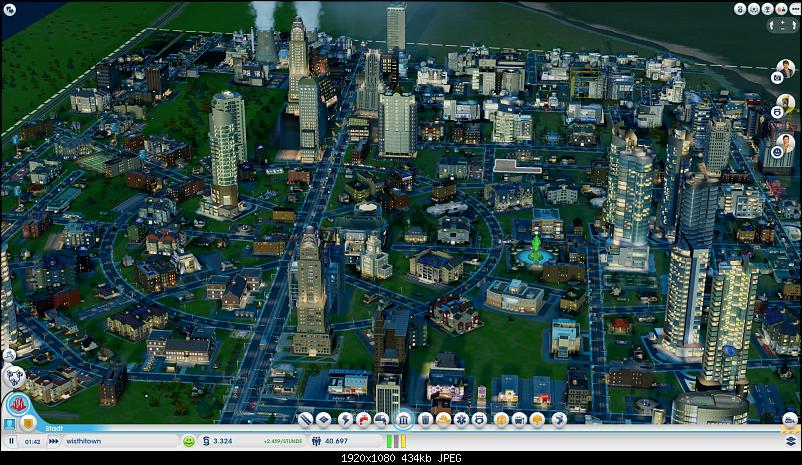Select the green plumbob park fountain
The width and height of the screenshot is (802, 465).
pos(535,249)
